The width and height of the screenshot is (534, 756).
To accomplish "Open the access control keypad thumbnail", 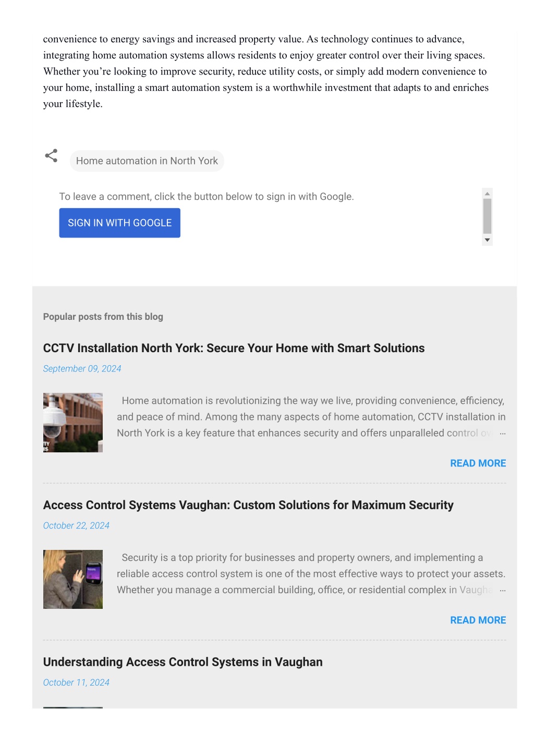I will coord(73,580).
